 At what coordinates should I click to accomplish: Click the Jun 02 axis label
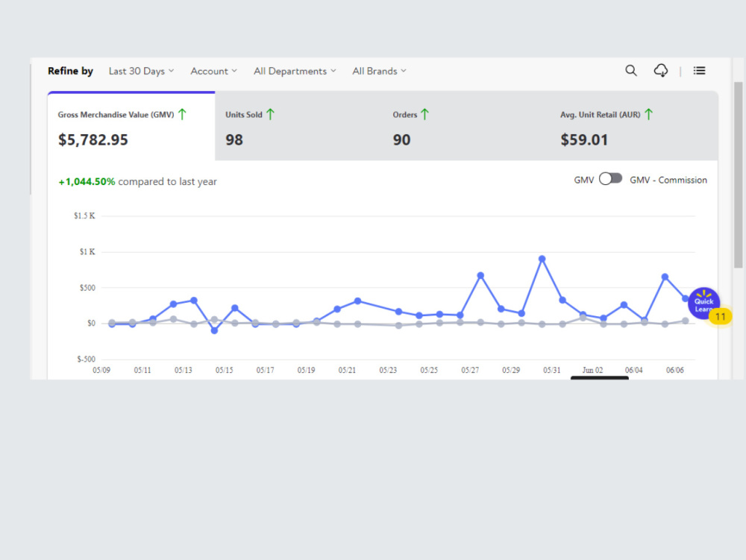[x=592, y=370]
